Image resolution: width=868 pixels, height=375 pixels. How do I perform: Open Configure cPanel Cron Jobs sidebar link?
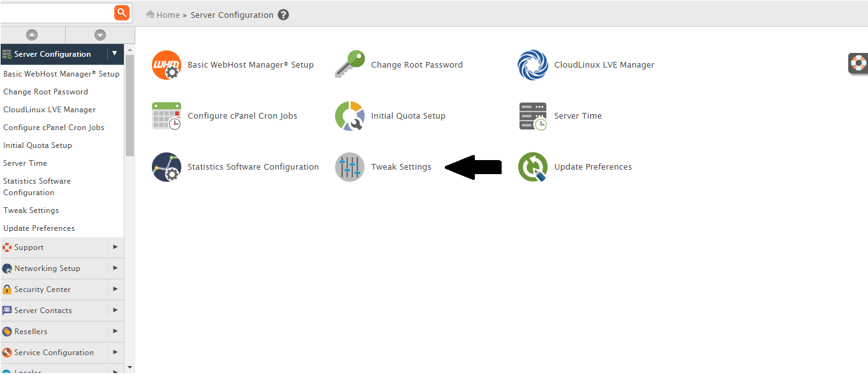tap(54, 128)
